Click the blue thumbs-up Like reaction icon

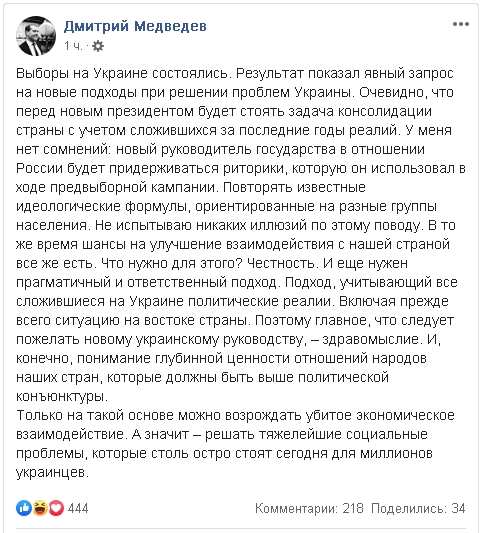point(24,508)
